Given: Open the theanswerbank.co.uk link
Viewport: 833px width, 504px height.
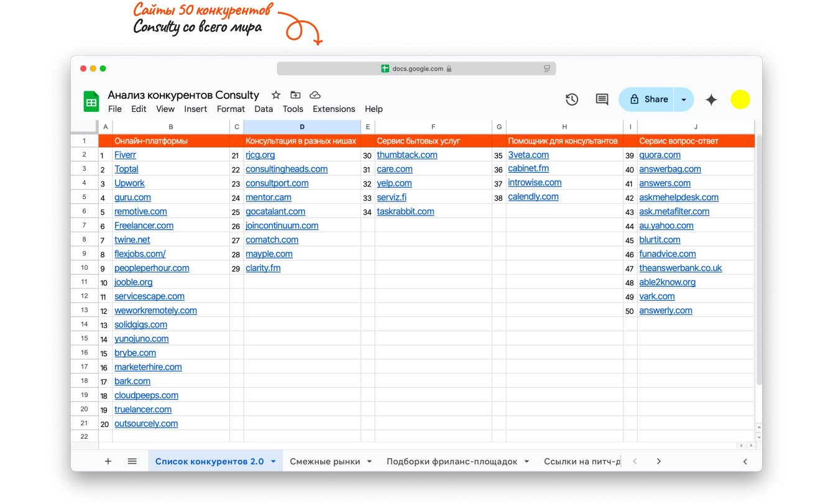Looking at the screenshot, I should (681, 268).
